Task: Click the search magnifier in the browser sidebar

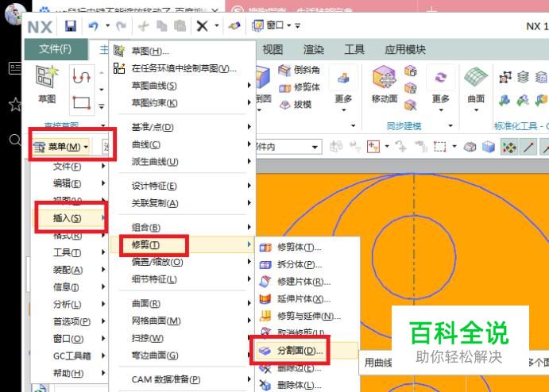Action: (15, 140)
